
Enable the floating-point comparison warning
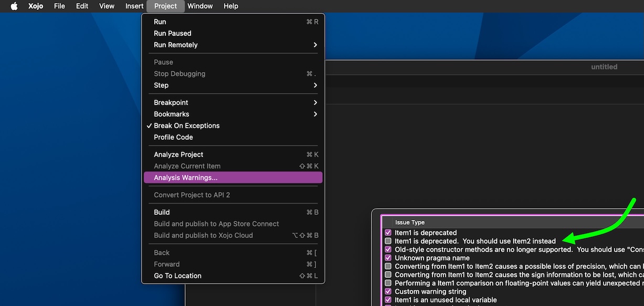(x=388, y=283)
